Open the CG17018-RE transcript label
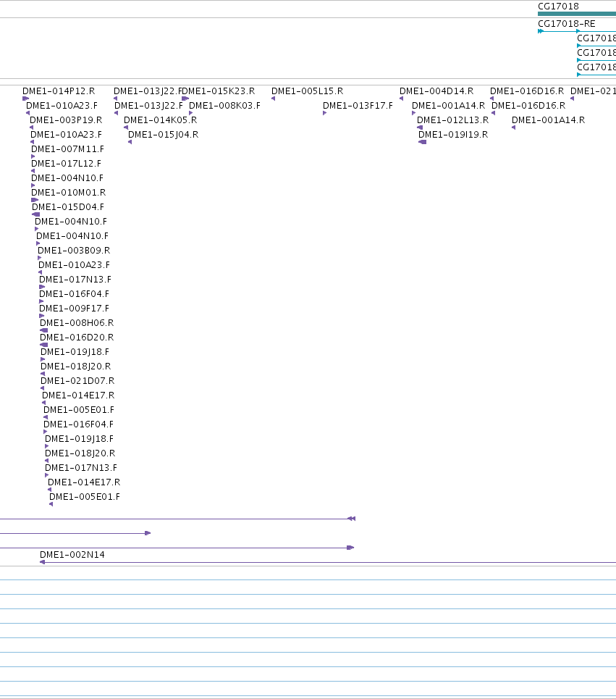The width and height of the screenshot is (616, 699). tap(567, 24)
